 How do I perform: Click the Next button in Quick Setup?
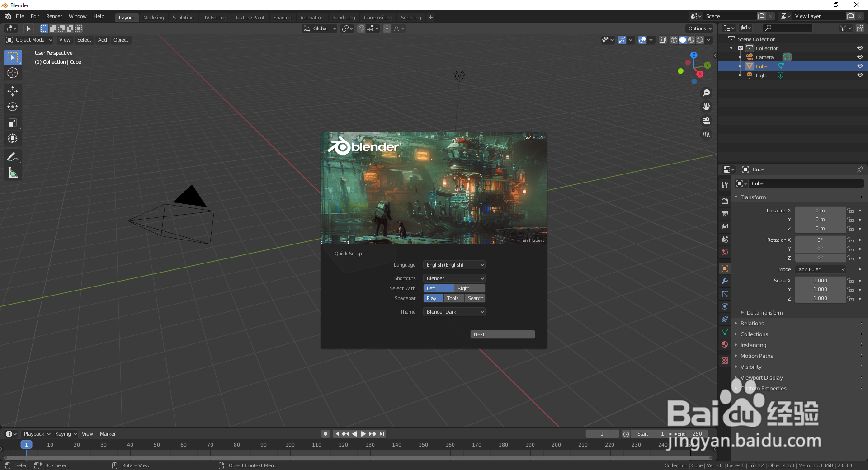coord(502,334)
